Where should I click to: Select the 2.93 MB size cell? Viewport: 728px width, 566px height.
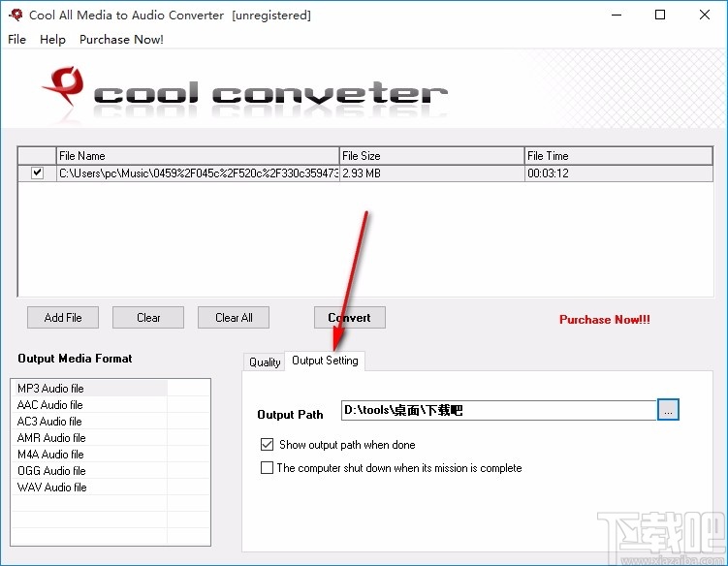click(431, 173)
